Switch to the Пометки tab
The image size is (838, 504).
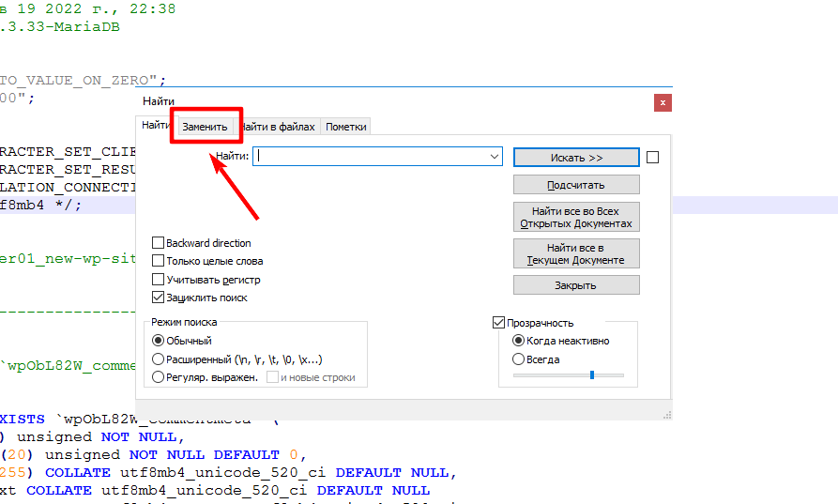click(x=345, y=127)
